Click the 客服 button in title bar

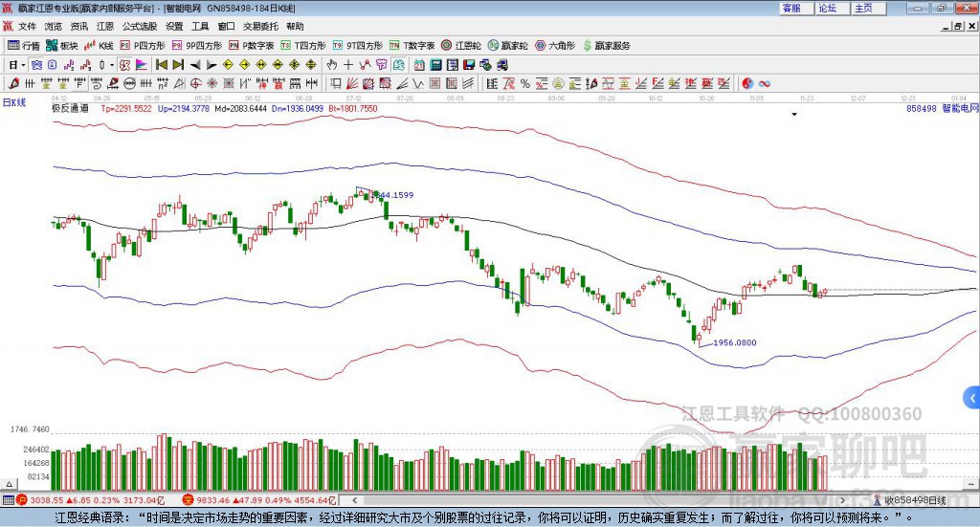796,8
